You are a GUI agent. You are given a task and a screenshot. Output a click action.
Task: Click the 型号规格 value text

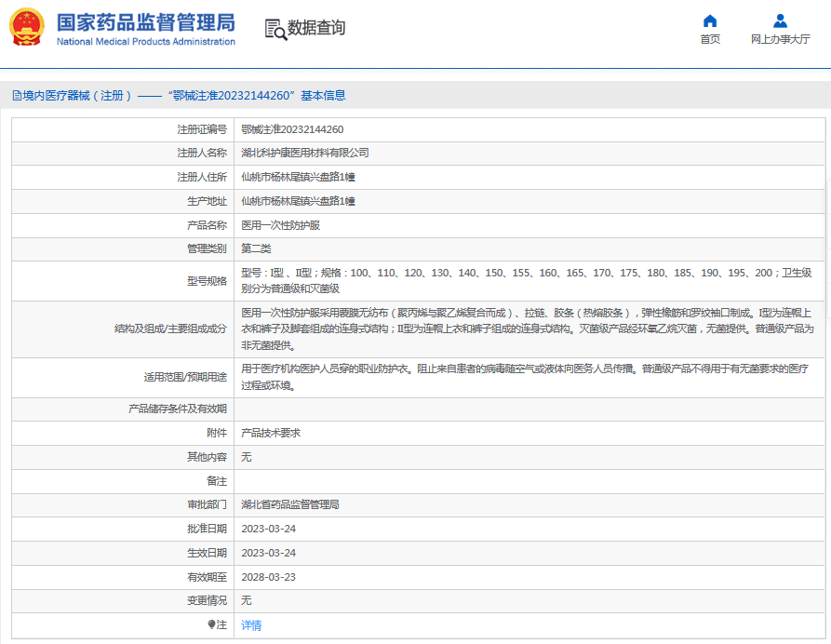527,281
